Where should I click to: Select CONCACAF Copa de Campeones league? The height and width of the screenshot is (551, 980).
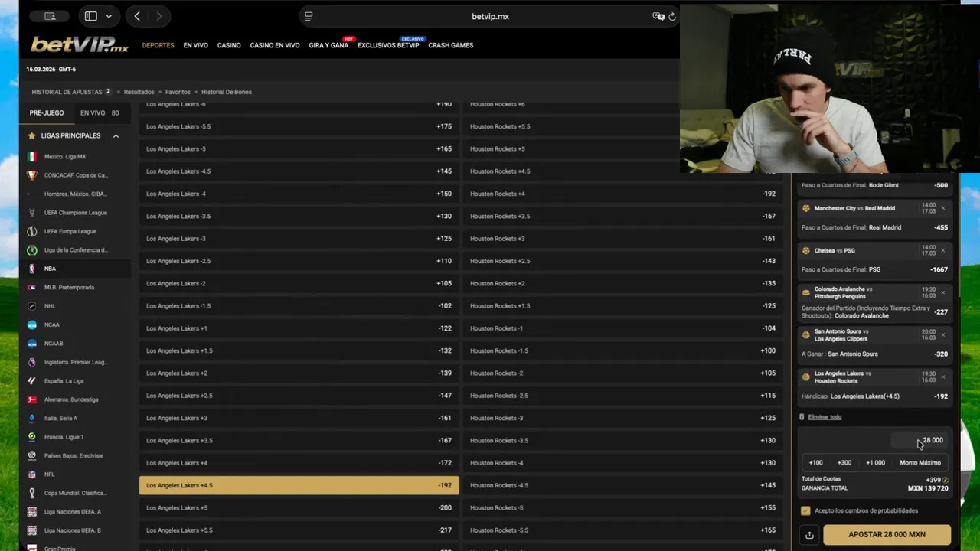[x=76, y=175]
